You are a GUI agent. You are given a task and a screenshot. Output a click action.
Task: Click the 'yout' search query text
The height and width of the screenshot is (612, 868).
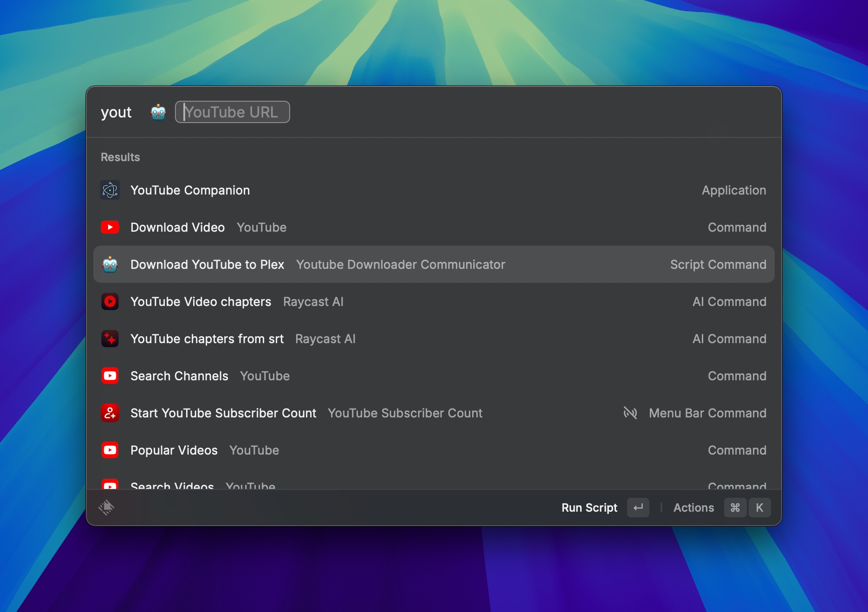116,112
